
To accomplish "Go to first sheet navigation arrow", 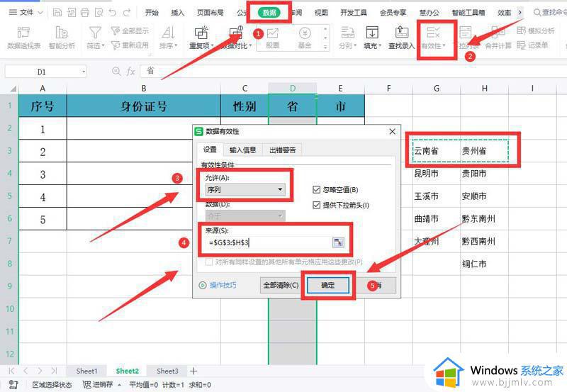I will (11, 371).
